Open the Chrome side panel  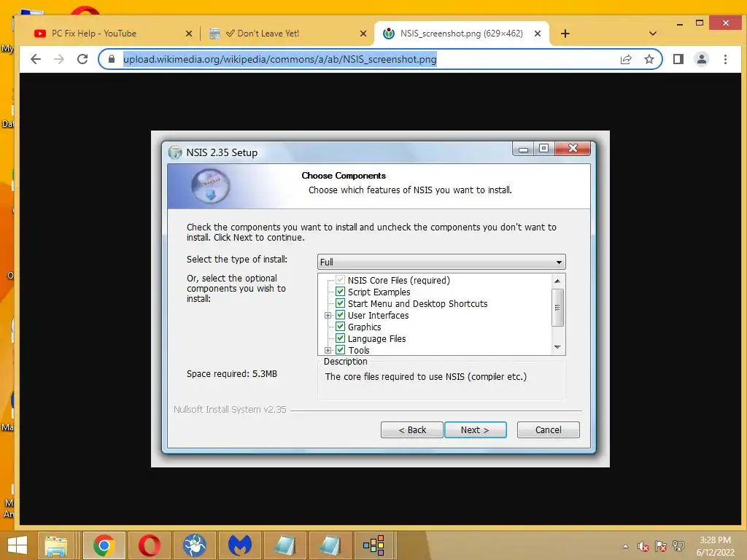[678, 59]
